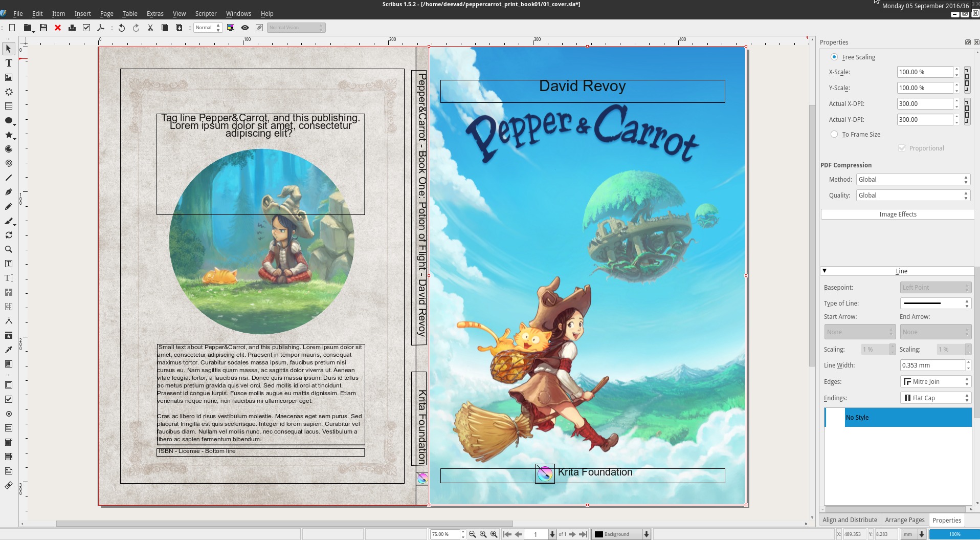Select the Calligraphic brush tool
980x540 pixels.
(x=9, y=221)
